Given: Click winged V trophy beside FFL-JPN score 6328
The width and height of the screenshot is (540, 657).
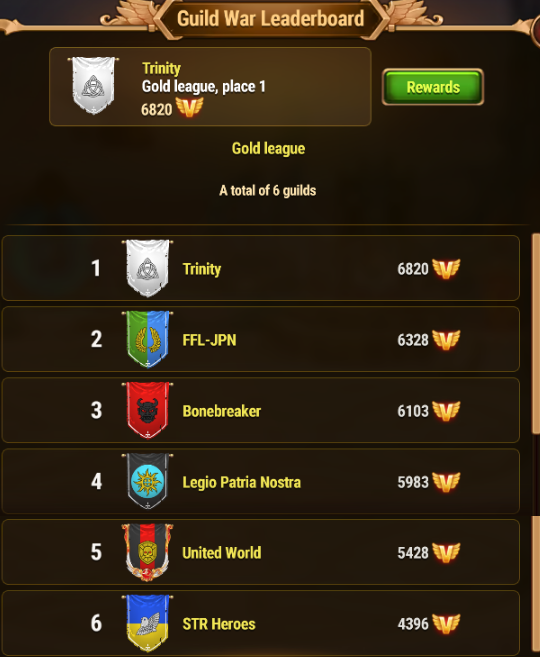Looking at the screenshot, I should tap(446, 340).
